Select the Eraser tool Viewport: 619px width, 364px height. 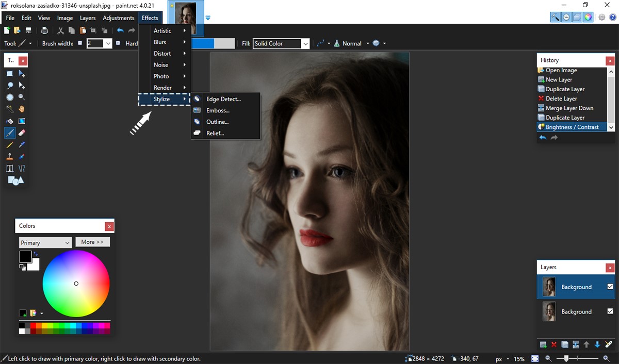click(x=21, y=133)
